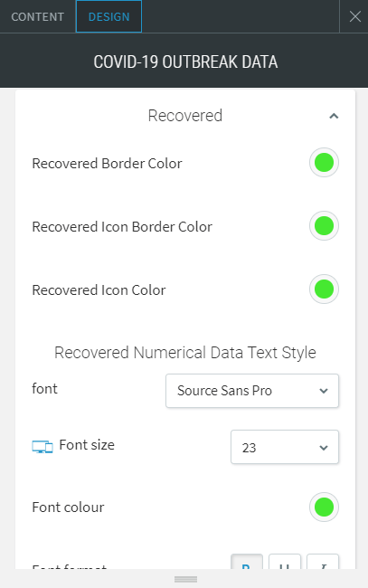This screenshot has height=588, width=368.
Task: Toggle bold font format
Action: tap(247, 562)
